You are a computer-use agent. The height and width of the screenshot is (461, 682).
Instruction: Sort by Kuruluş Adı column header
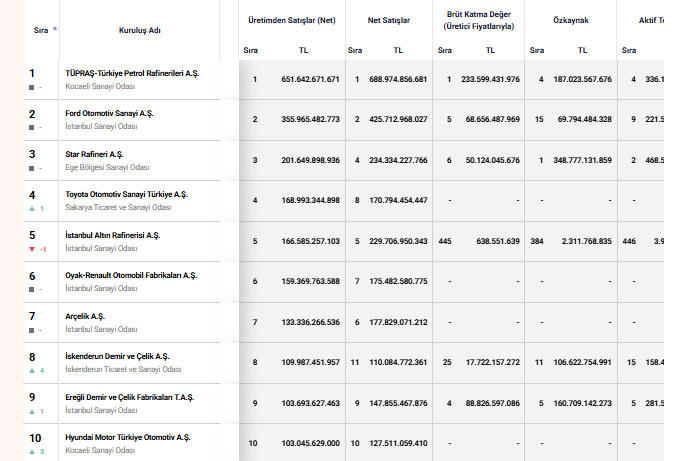tap(140, 30)
